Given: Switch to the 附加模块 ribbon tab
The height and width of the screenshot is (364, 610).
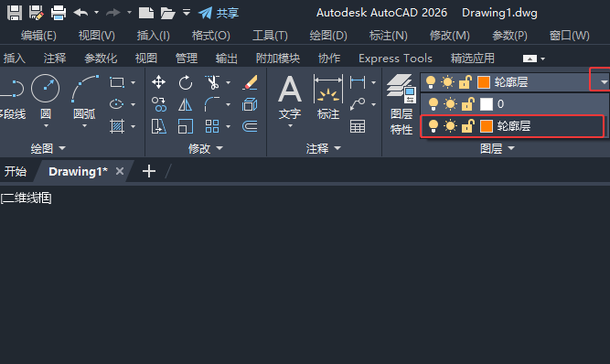Looking at the screenshot, I should (x=278, y=59).
